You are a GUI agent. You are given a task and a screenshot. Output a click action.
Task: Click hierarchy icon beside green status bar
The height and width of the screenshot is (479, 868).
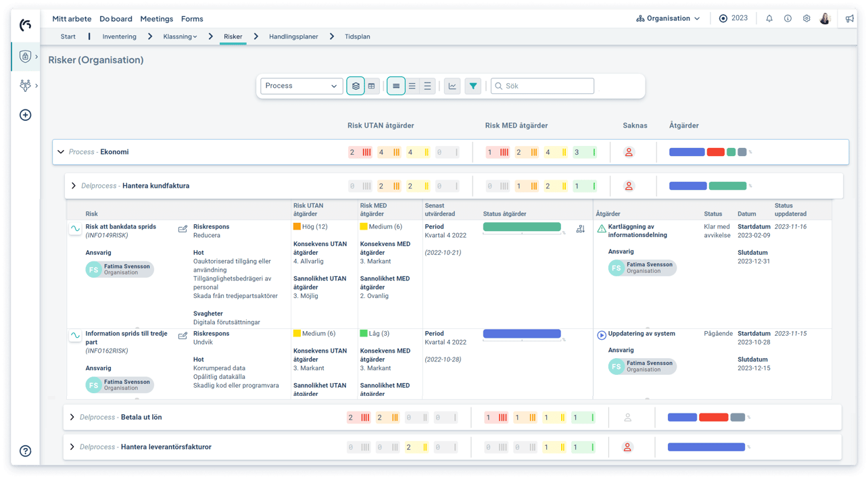[x=580, y=229]
